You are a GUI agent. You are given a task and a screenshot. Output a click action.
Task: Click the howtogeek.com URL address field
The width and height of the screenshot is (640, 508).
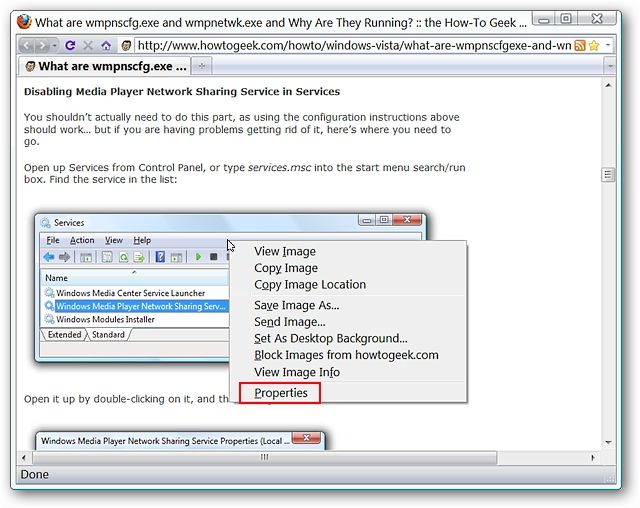(x=354, y=45)
